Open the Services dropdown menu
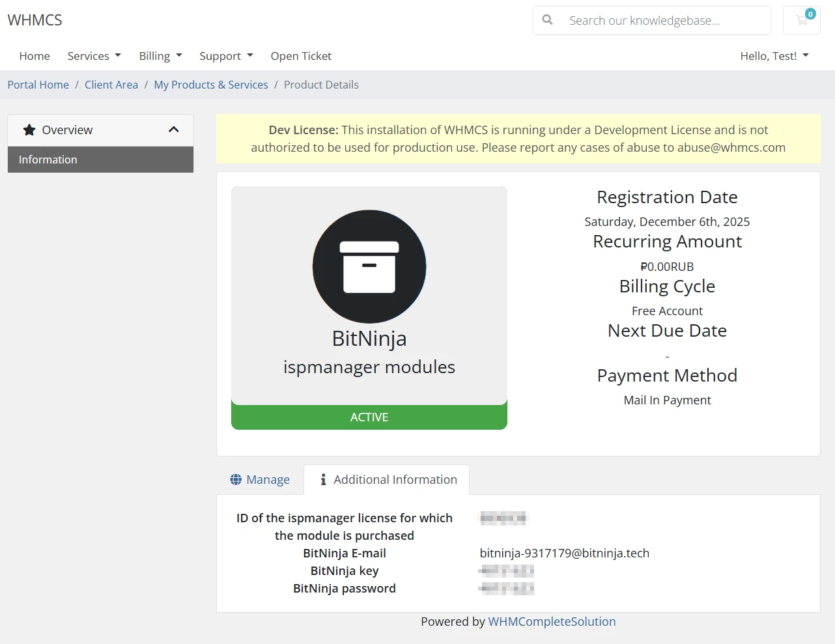Image resolution: width=835 pixels, height=644 pixels. pyautogui.click(x=94, y=56)
